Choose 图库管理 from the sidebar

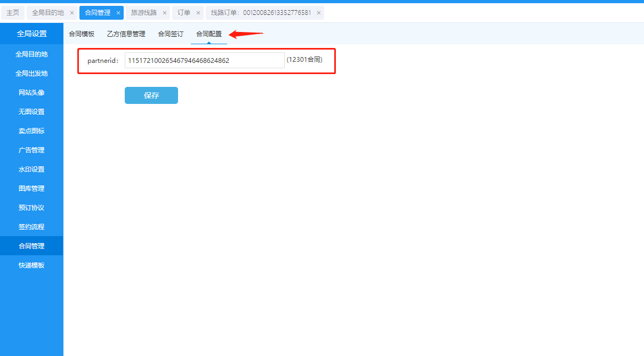click(x=31, y=189)
